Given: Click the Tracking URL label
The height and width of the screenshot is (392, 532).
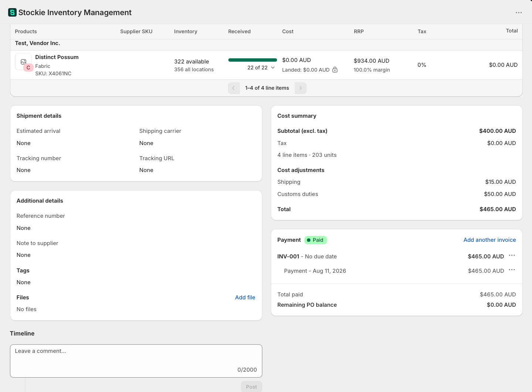Looking at the screenshot, I should click(x=157, y=158).
